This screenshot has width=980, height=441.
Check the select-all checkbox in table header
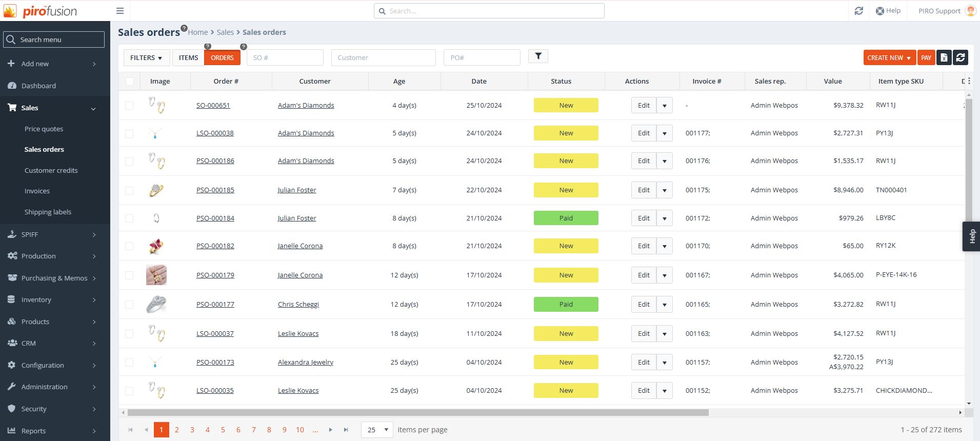(x=130, y=81)
